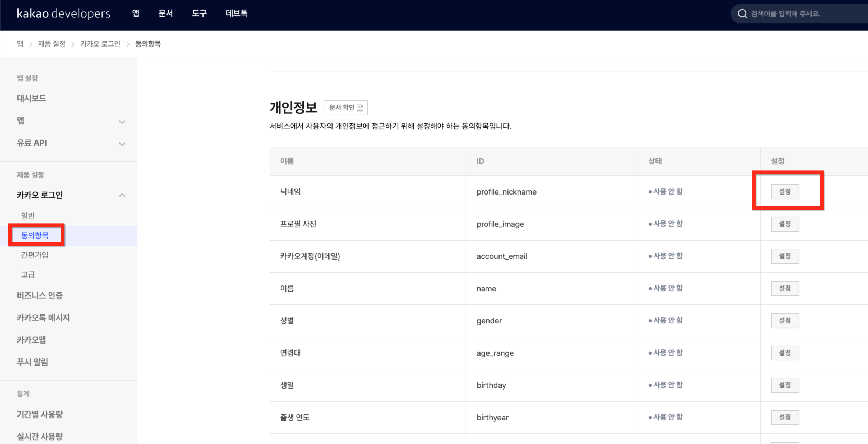
Task: Click 카카오 로그인 breadcrumb link
Action: coord(100,44)
